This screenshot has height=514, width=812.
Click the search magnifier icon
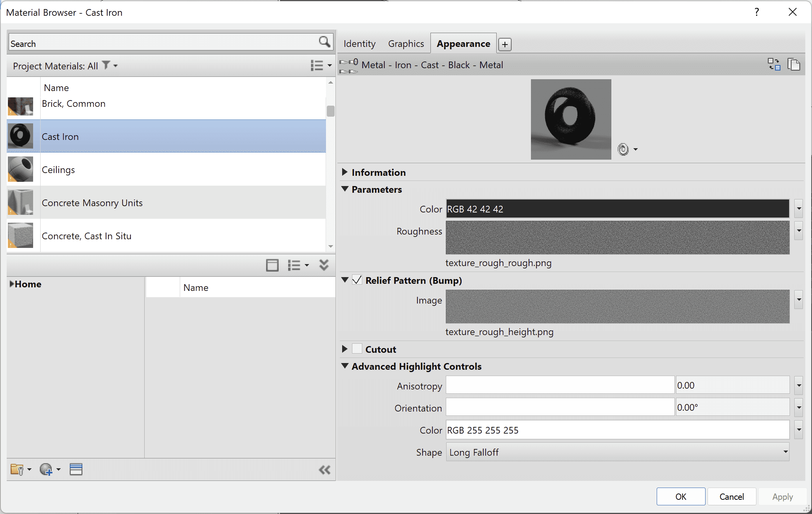324,42
